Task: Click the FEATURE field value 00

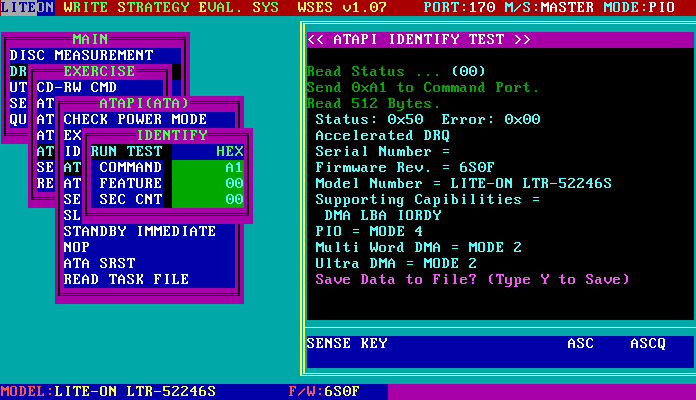Action: click(x=233, y=183)
